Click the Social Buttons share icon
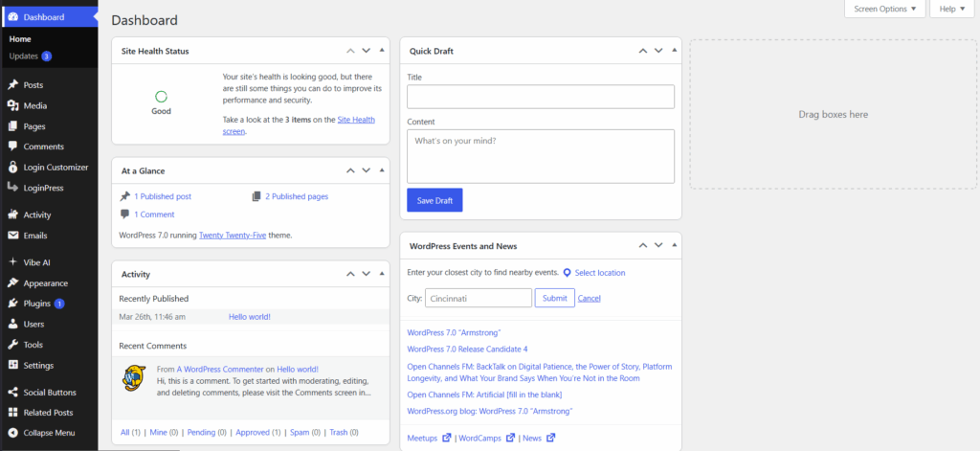This screenshot has width=980, height=451. click(x=12, y=393)
